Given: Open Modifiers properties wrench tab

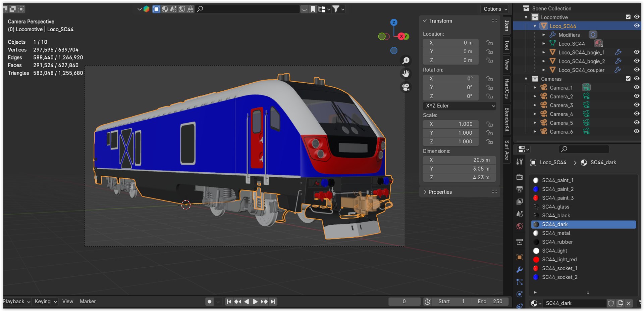Looking at the screenshot, I should click(x=520, y=270).
